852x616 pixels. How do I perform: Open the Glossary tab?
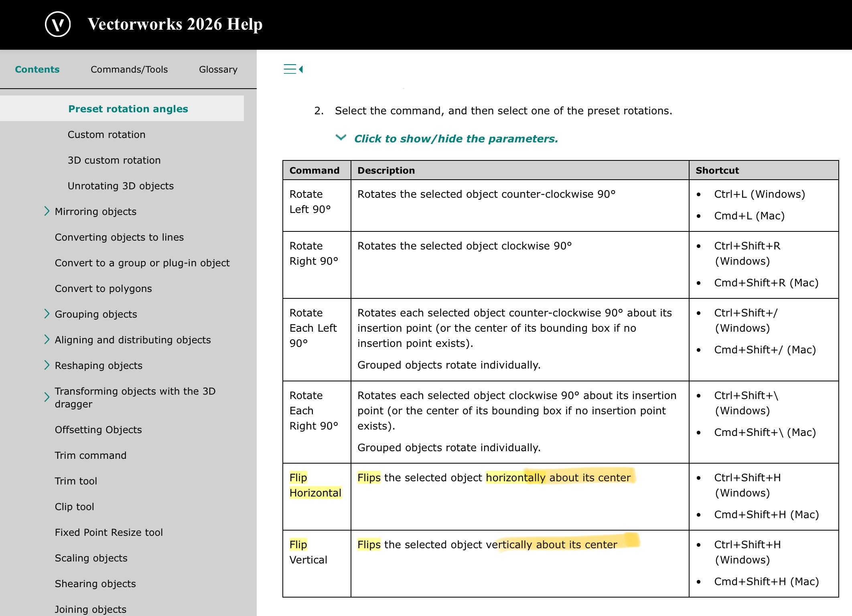(218, 69)
